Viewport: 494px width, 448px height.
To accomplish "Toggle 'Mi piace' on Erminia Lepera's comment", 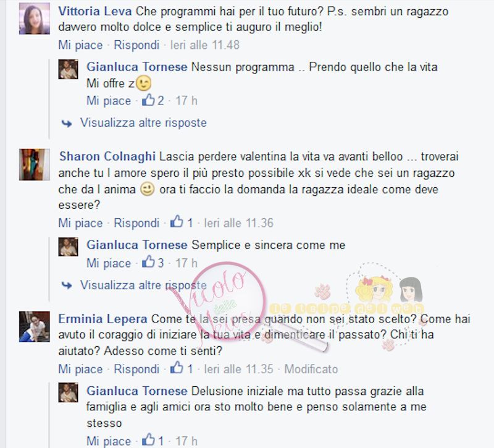I will [80, 369].
